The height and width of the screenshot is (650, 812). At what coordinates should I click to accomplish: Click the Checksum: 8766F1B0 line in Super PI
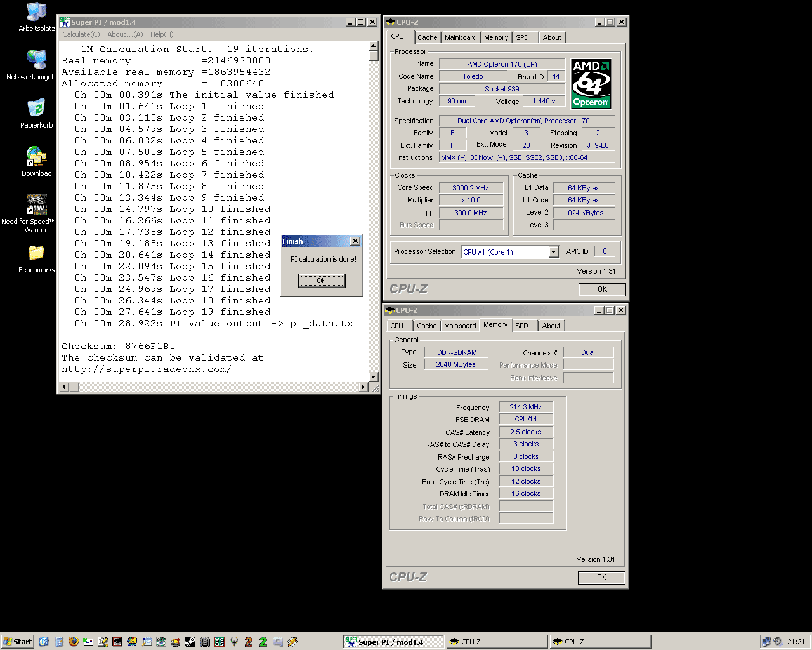pyautogui.click(x=119, y=346)
